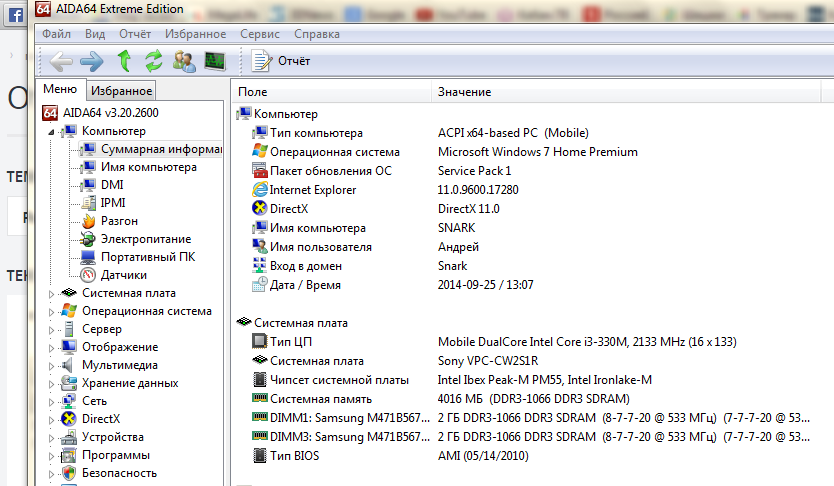834x486 pixels.
Task: Click the green monitor graph toolbar icon
Action: (x=214, y=61)
